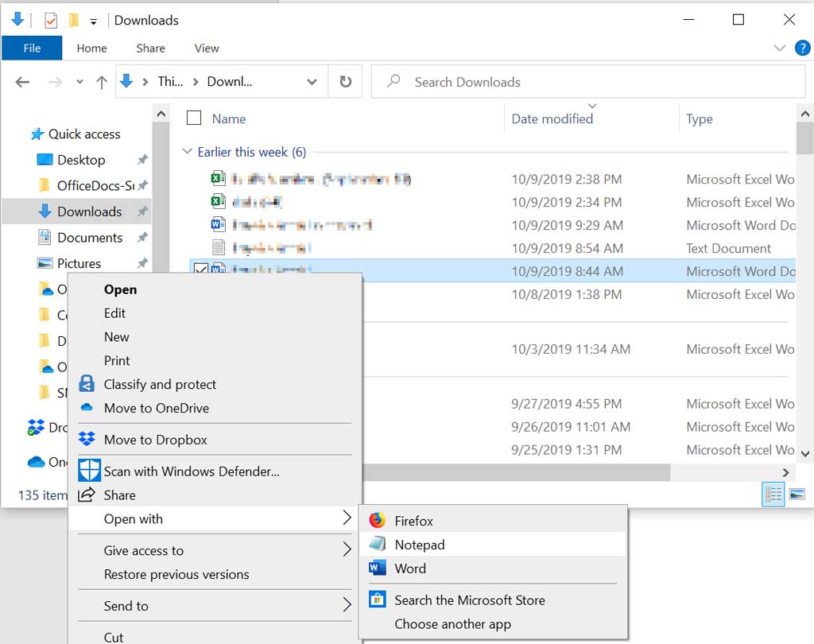Click the quick access Properties icon
The height and width of the screenshot is (644, 814).
click(x=50, y=21)
